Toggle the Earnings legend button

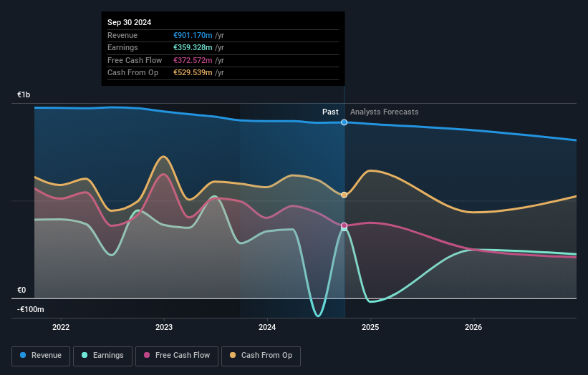coord(102,356)
